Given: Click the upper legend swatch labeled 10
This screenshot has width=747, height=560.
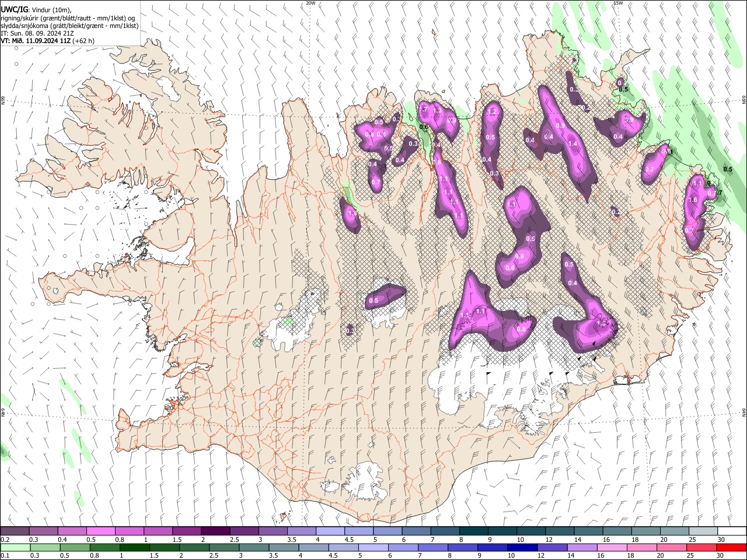Looking at the screenshot, I should coord(530,531).
